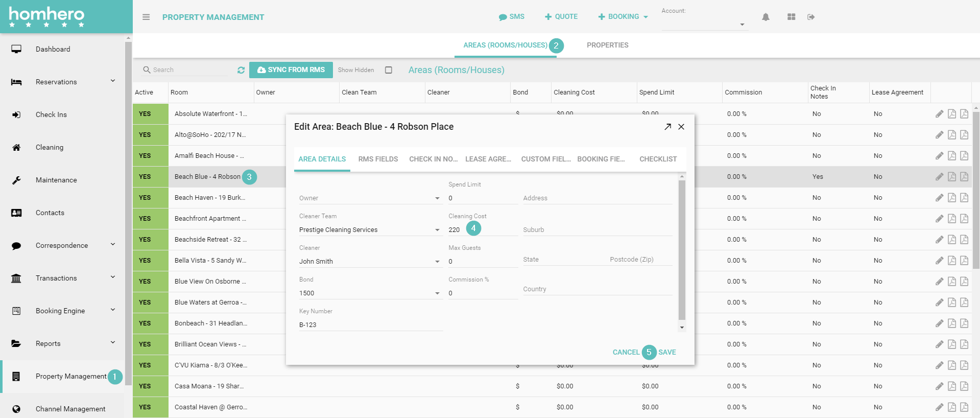Open the Checklist tab
Image resolution: width=980 pixels, height=418 pixels.
(x=658, y=159)
